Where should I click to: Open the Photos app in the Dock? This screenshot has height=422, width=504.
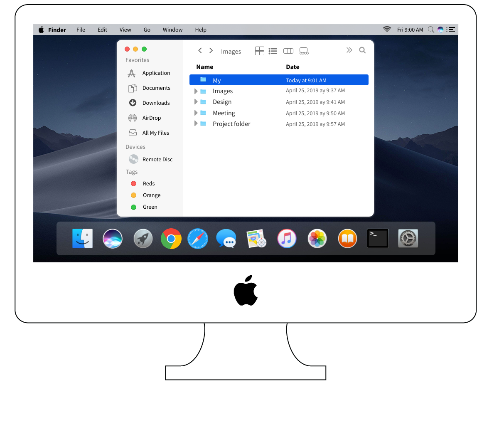click(317, 238)
